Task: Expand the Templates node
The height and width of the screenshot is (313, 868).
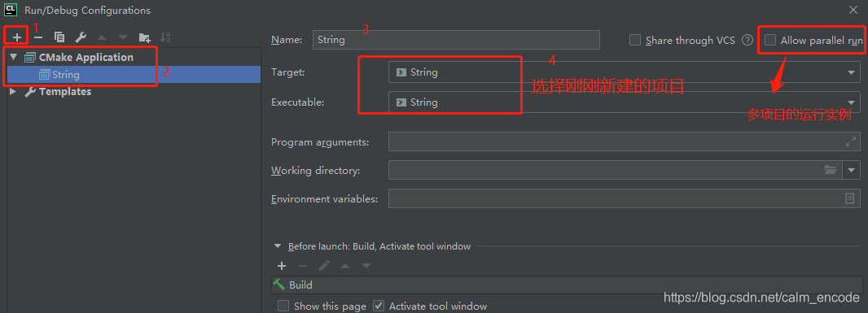Action: pos(13,92)
